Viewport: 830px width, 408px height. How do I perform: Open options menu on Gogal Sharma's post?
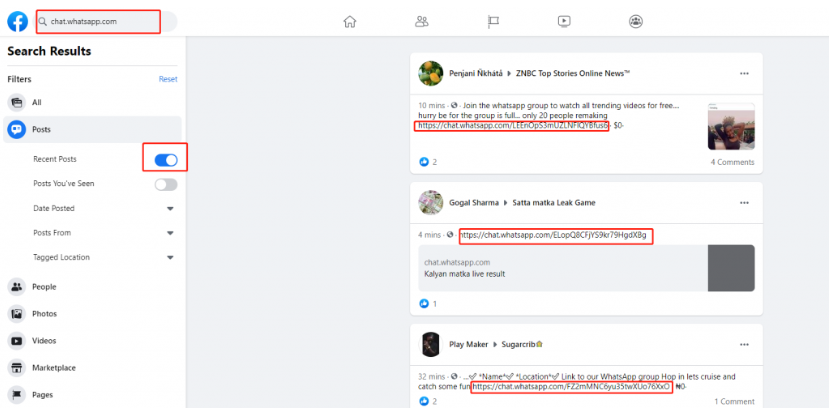click(x=744, y=203)
